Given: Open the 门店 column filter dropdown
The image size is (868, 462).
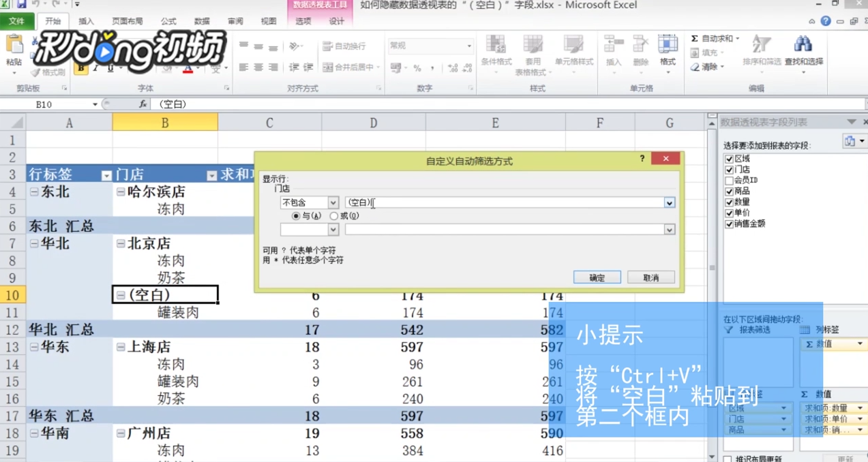Looking at the screenshot, I should click(211, 176).
